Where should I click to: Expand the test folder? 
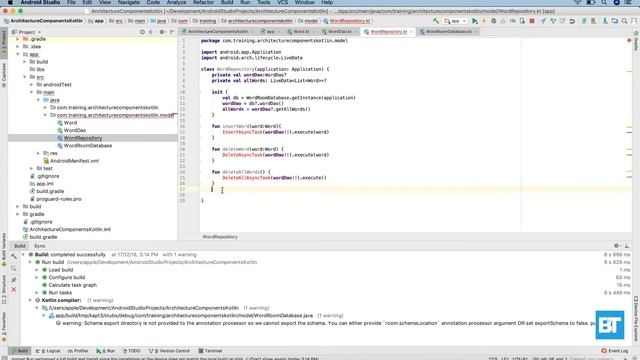pyautogui.click(x=32, y=169)
